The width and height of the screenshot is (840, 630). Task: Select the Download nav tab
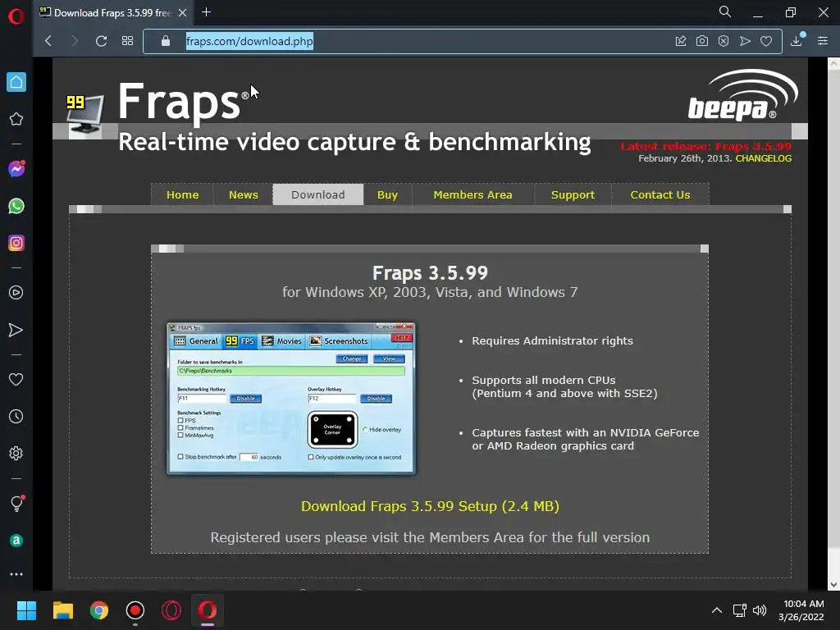[318, 195]
